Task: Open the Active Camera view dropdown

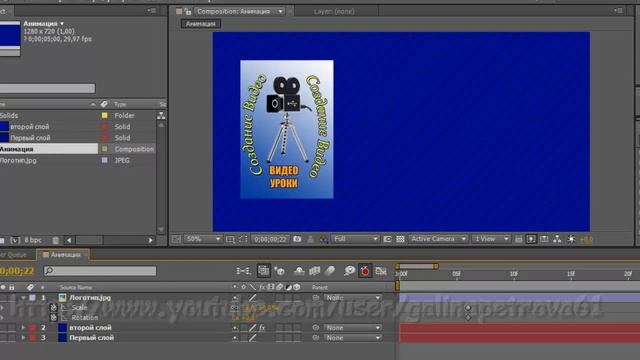Action: point(438,239)
